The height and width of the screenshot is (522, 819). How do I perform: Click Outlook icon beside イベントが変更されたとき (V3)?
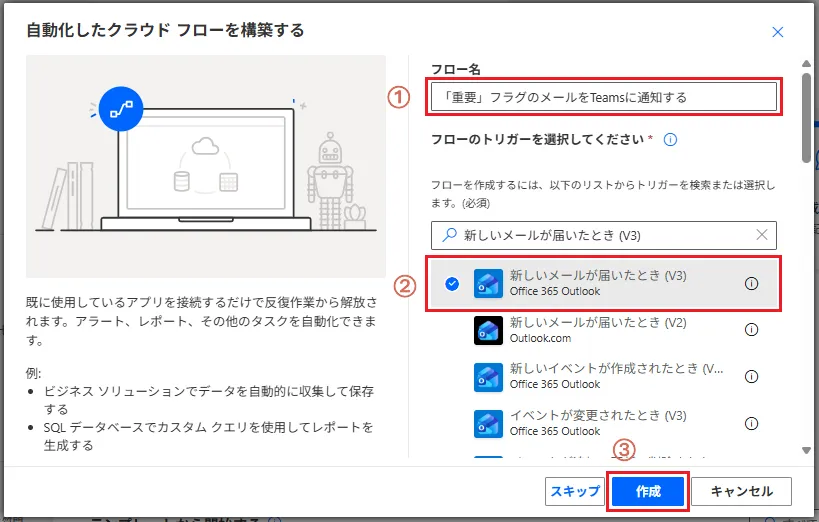click(488, 423)
